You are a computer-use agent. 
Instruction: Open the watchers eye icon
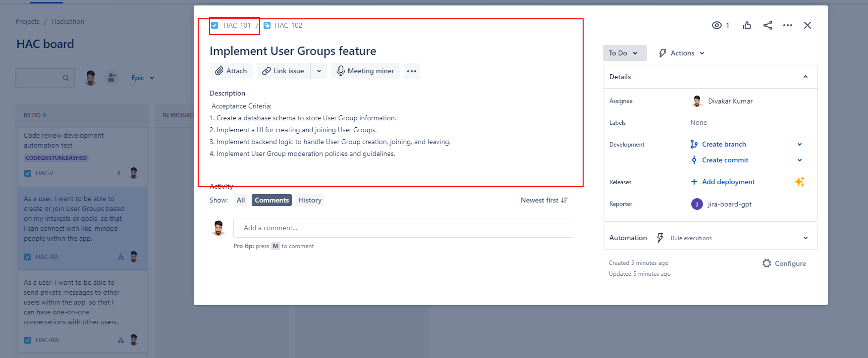[717, 25]
